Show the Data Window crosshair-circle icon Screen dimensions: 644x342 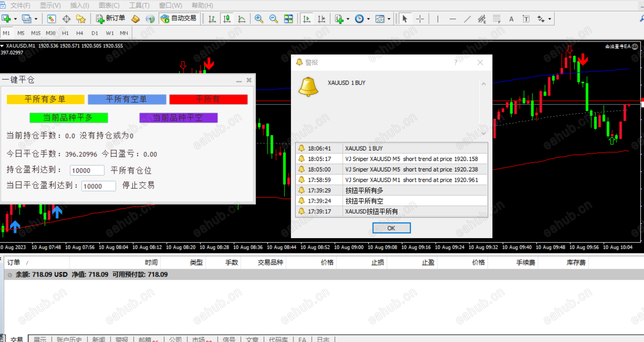click(66, 19)
